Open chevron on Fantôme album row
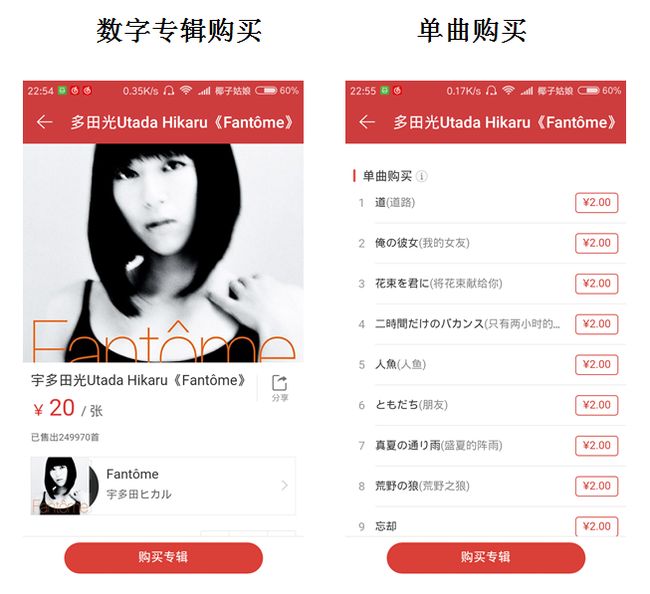 284,485
